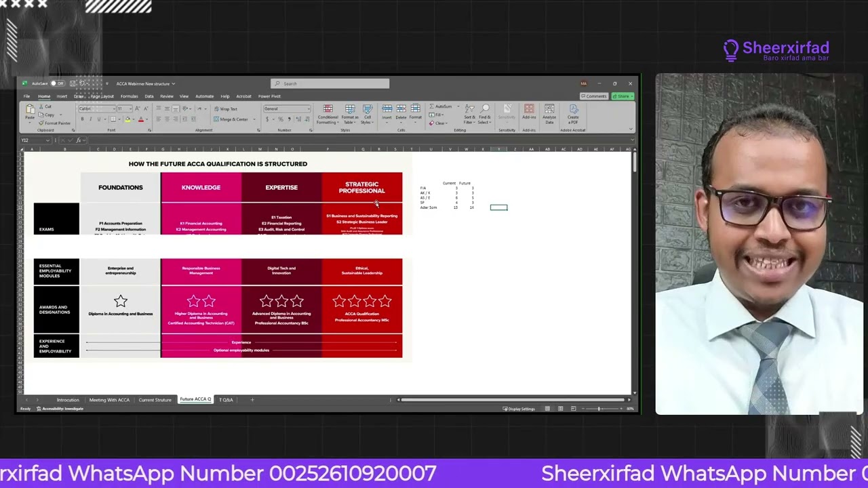Switch to Meeting With ACCA sheet
Screen dimensions: 868x488
(x=109, y=400)
